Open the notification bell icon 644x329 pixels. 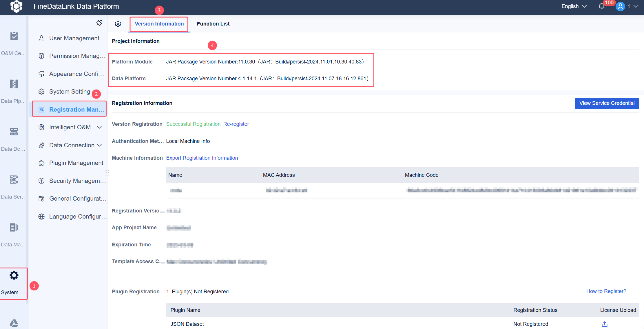[602, 6]
